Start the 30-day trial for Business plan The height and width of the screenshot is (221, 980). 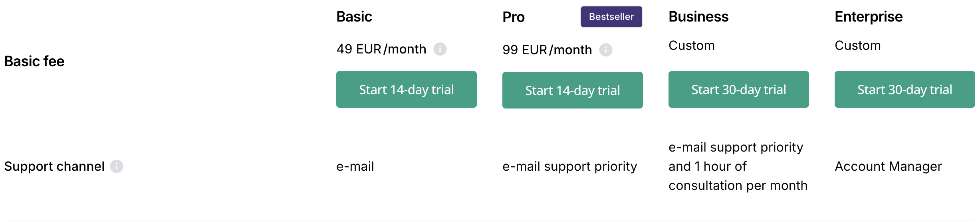tap(738, 89)
